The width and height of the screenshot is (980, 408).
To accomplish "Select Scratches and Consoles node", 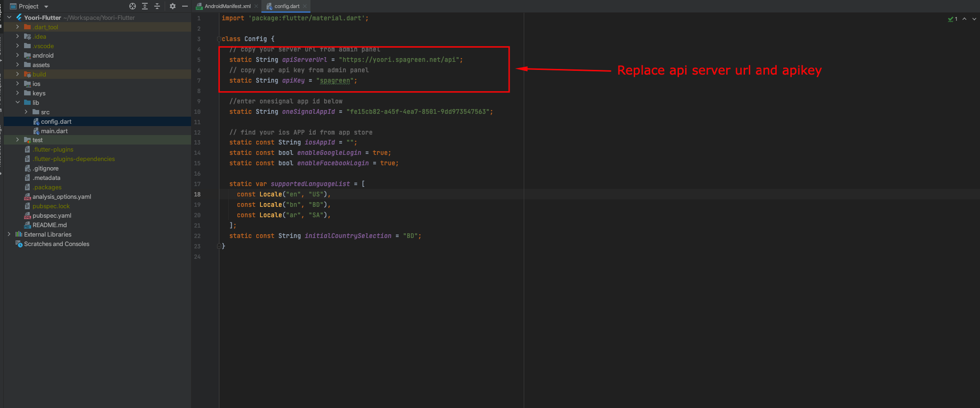I will click(57, 244).
